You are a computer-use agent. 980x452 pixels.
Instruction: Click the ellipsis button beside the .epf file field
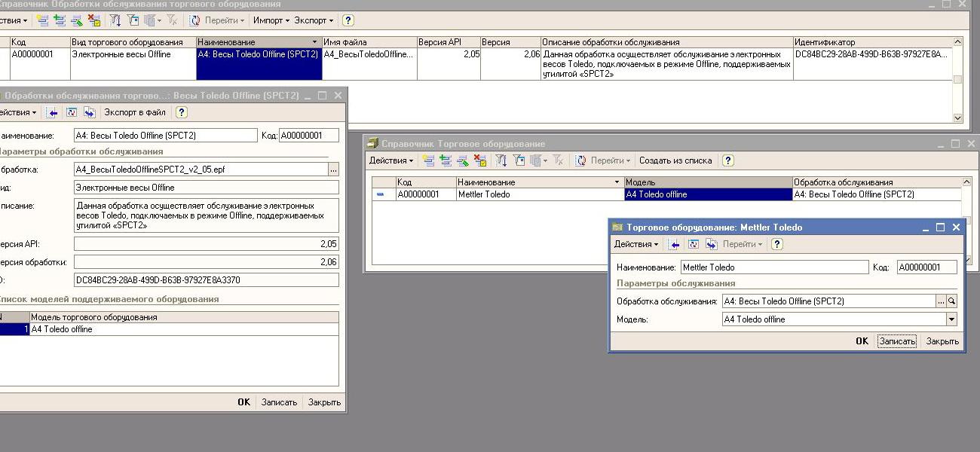click(333, 169)
